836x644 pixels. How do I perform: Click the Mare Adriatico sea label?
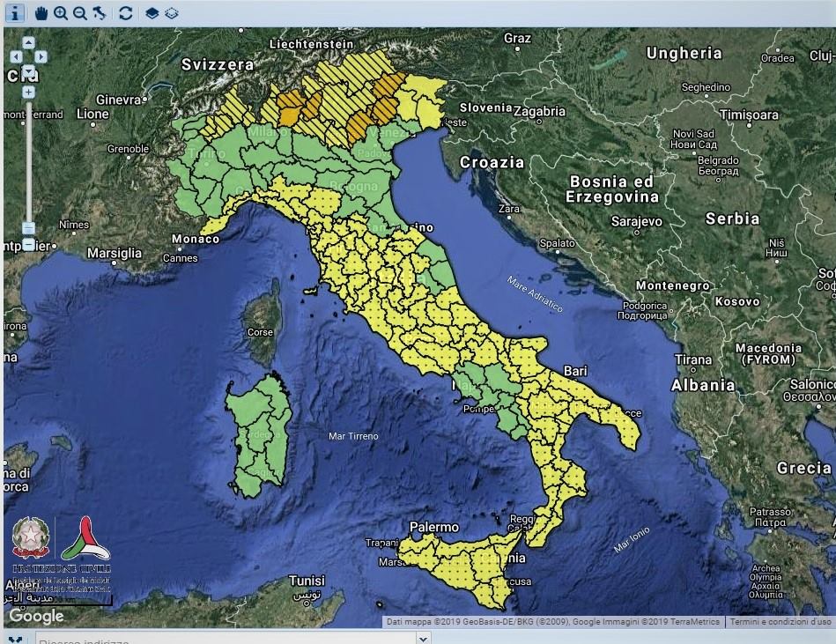click(x=535, y=293)
